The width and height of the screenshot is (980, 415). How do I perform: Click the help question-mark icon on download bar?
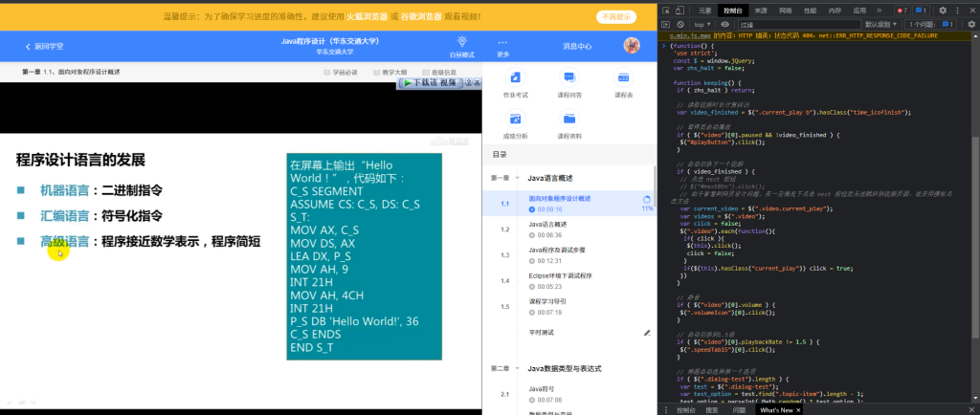[468, 82]
